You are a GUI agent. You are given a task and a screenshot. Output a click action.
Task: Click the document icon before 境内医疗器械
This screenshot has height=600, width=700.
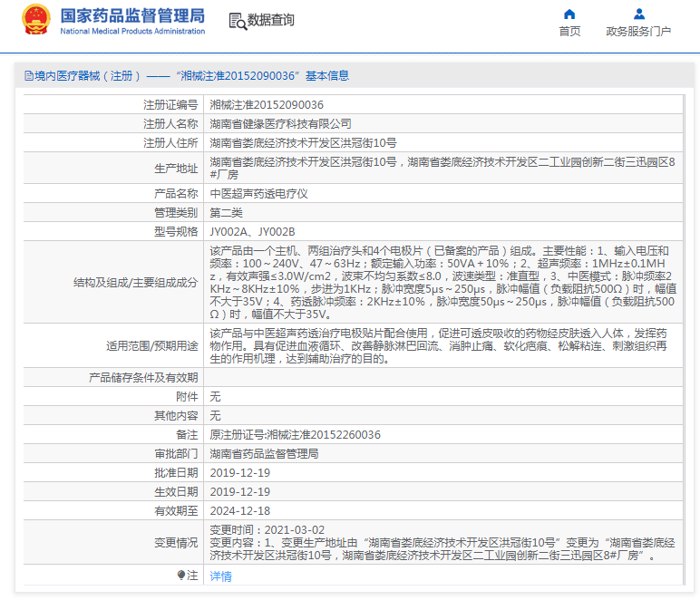pos(29,76)
